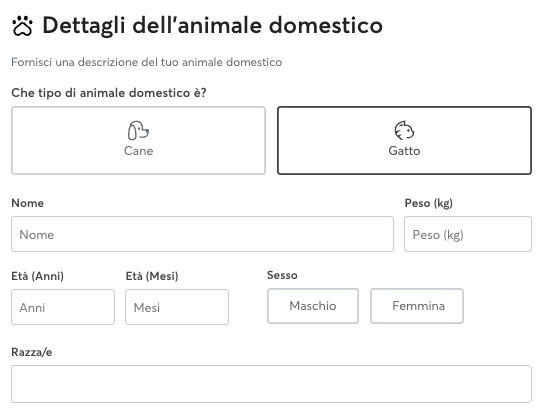Select Maschio as the pet's sex
The height and width of the screenshot is (413, 551).
tap(313, 306)
